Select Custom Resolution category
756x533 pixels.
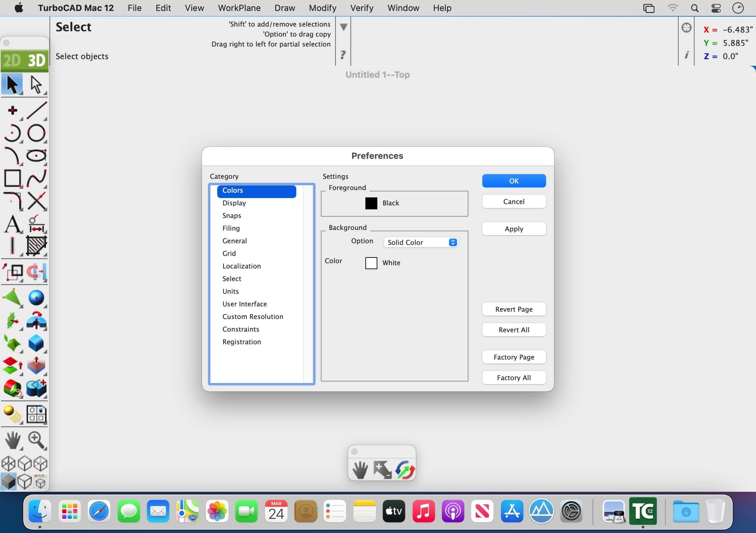coord(257,317)
